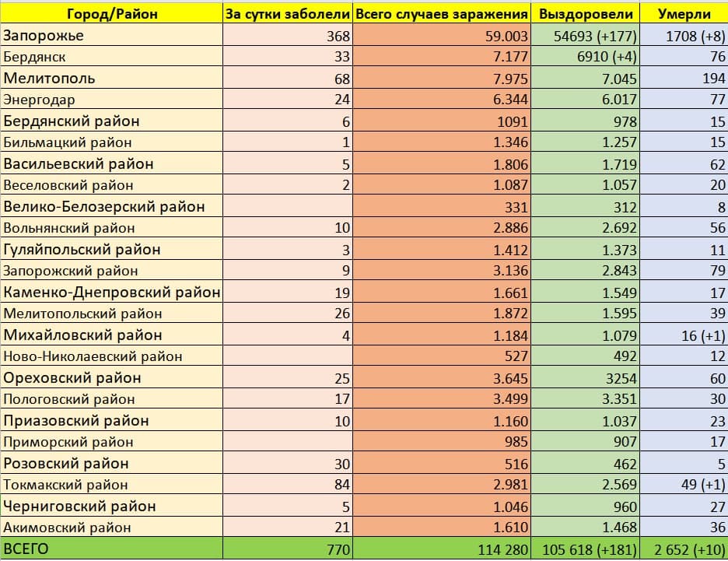Click the Всего случаев заражения header
The image size is (728, 561).
[x=441, y=14]
